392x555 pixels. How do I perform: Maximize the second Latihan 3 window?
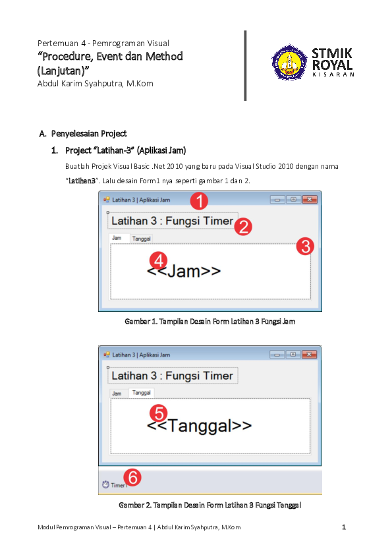(293, 355)
